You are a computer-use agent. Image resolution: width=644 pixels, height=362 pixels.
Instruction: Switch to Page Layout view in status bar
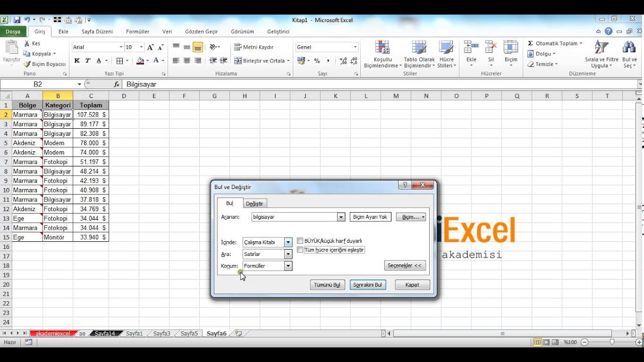pyautogui.click(x=546, y=342)
